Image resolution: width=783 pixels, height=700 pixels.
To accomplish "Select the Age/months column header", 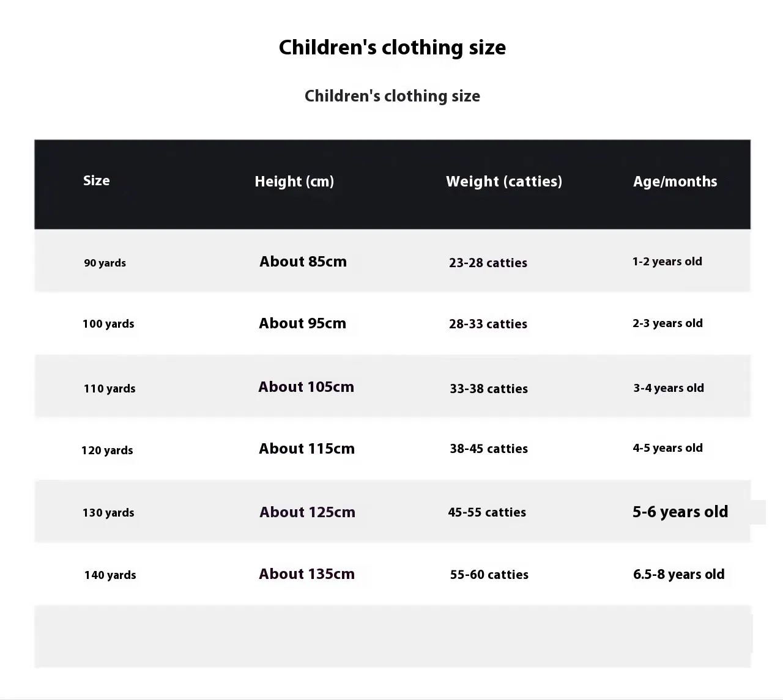I will click(675, 182).
